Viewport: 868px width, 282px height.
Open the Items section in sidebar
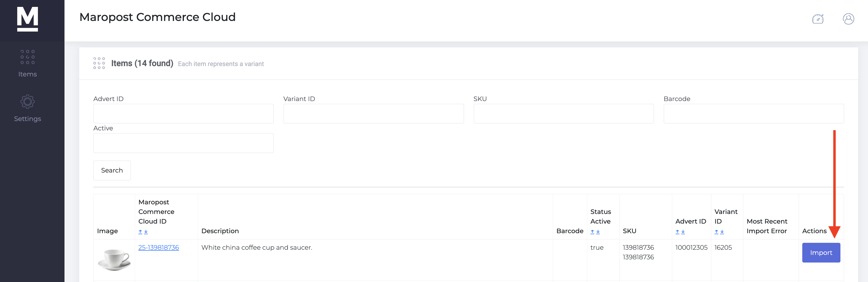pyautogui.click(x=28, y=64)
